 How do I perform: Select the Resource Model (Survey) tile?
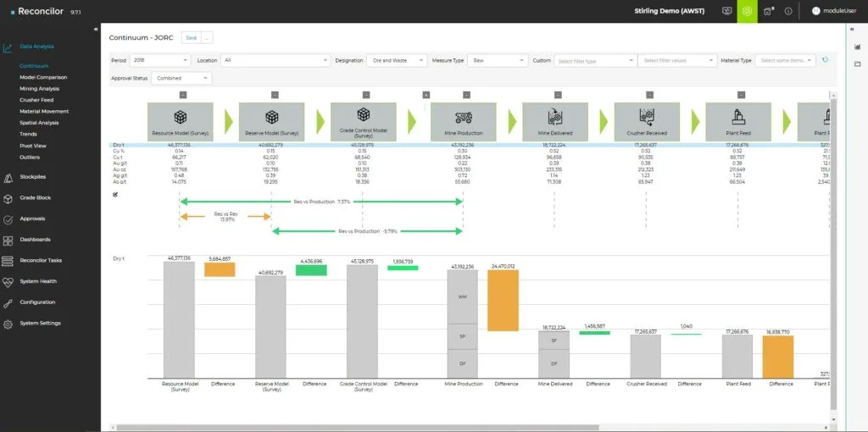point(180,122)
